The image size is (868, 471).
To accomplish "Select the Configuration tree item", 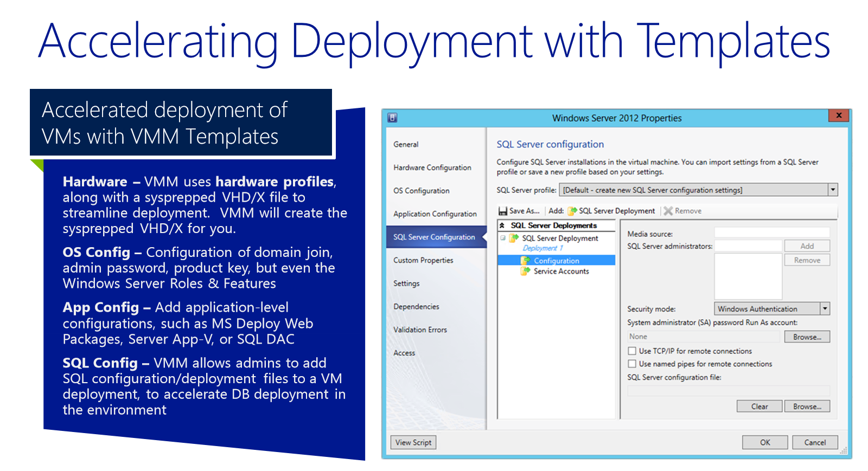I will (557, 261).
